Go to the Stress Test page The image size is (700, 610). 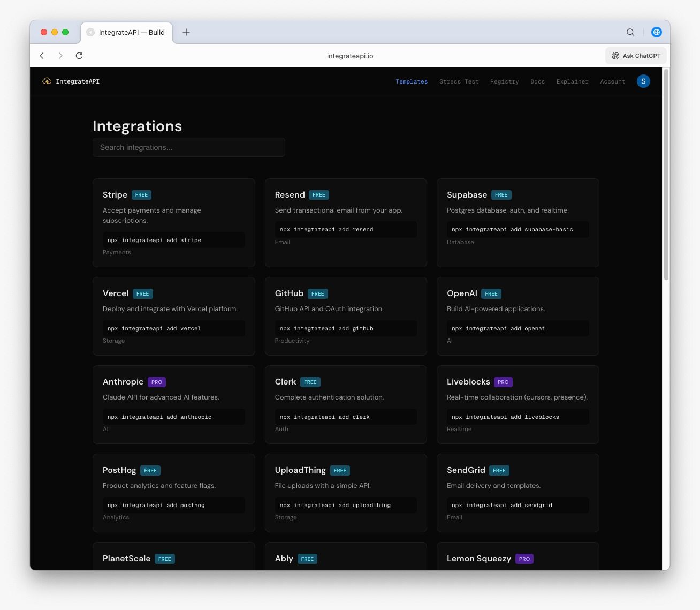point(459,82)
